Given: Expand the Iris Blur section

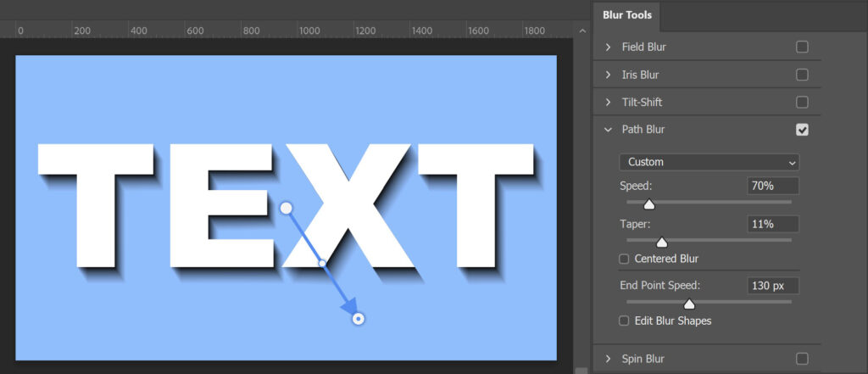Looking at the screenshot, I should [x=609, y=75].
